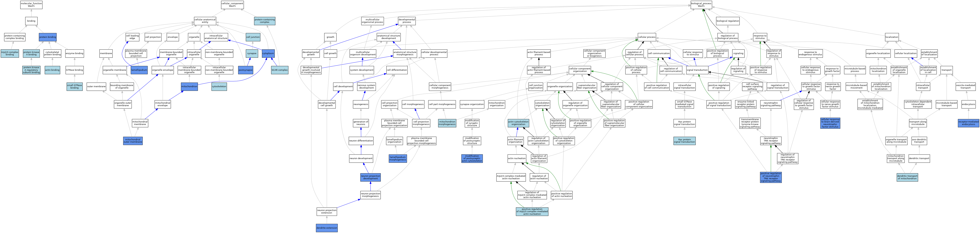Select the 'cell communication' node
Viewport: 980px width, 233px height.
tap(659, 54)
